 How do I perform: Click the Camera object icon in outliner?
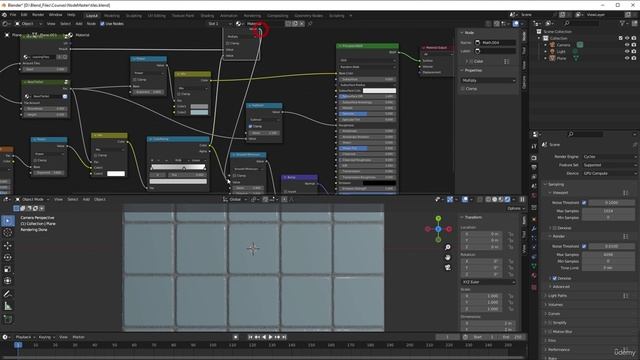[552, 45]
